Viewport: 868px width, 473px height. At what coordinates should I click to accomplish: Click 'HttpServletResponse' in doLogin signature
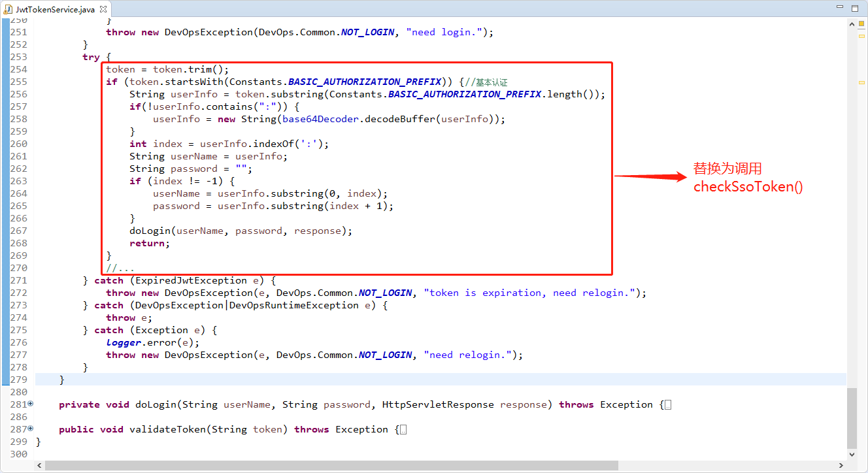coord(438,404)
